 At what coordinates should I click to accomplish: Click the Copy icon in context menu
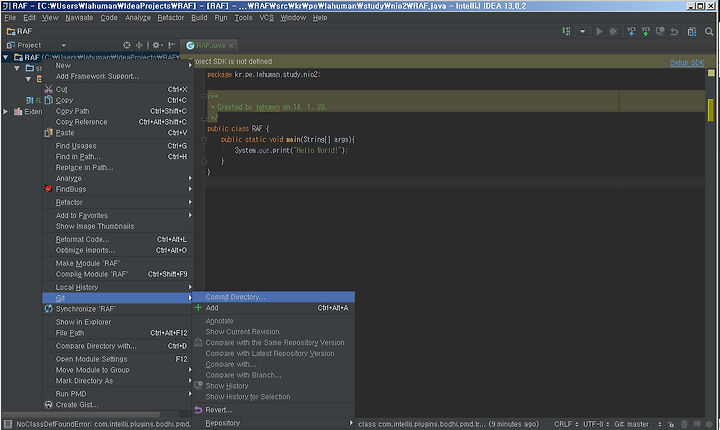point(49,100)
